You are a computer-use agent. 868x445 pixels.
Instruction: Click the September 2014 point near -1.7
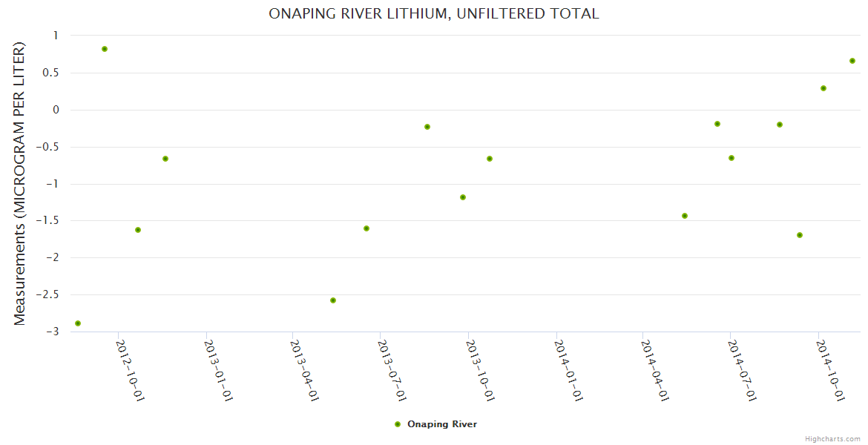point(800,235)
